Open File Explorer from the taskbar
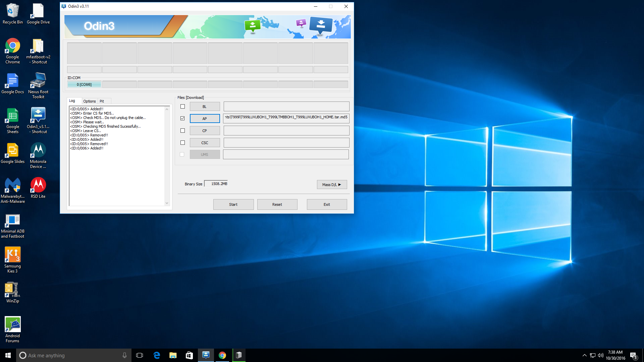Image resolution: width=644 pixels, height=362 pixels. 173,355
